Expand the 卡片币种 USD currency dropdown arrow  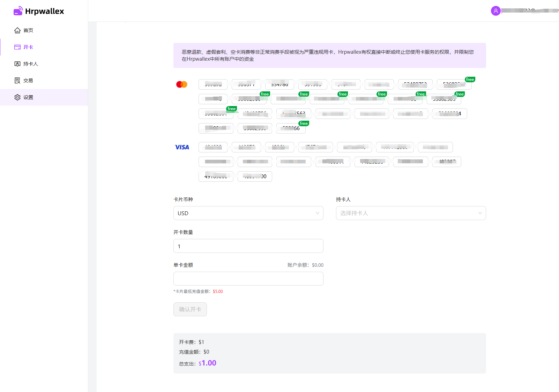pos(317,213)
